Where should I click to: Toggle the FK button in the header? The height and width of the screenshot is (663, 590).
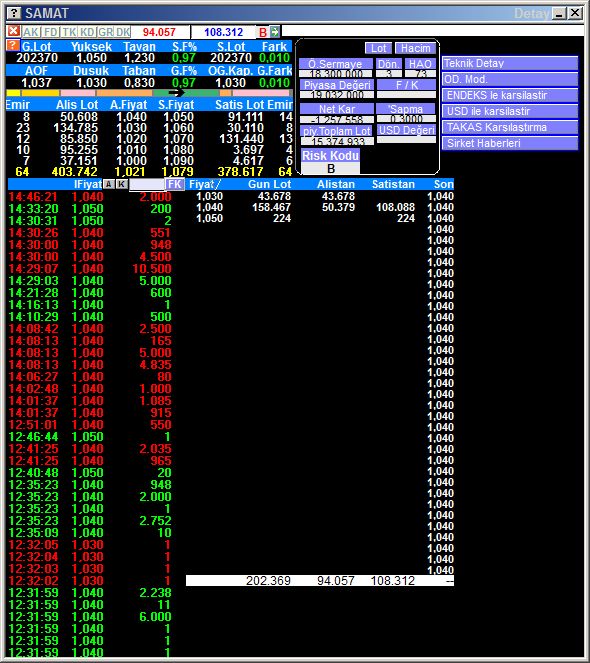pos(175,184)
